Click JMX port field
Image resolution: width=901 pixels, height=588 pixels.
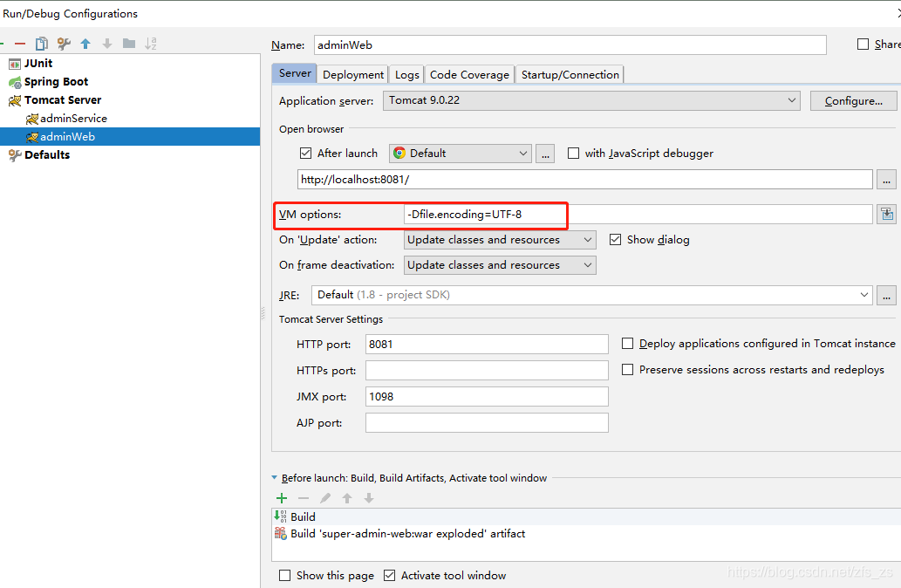click(487, 397)
